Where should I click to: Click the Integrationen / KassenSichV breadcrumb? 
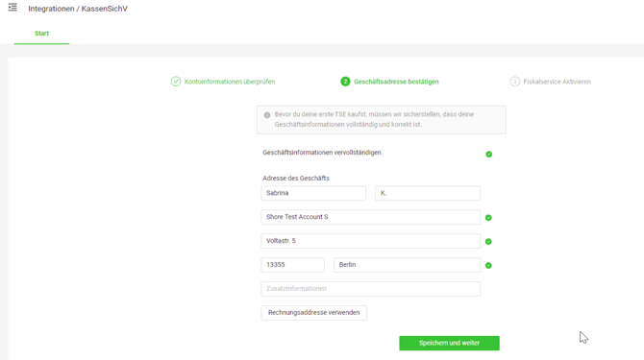(x=78, y=9)
